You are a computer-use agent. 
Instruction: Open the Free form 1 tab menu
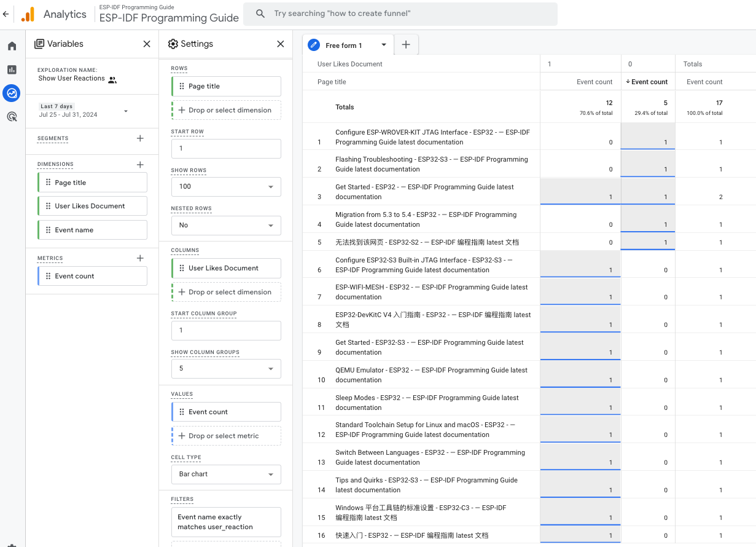click(x=384, y=45)
